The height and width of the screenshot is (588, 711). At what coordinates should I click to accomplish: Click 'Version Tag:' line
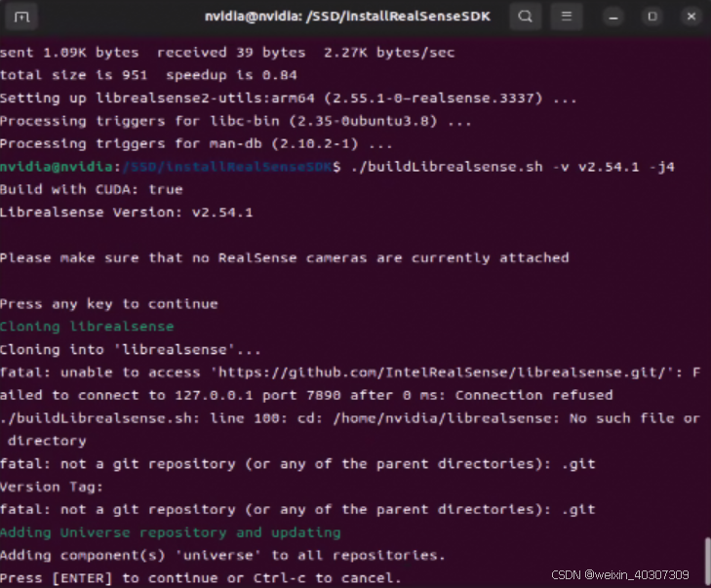[x=52, y=487]
